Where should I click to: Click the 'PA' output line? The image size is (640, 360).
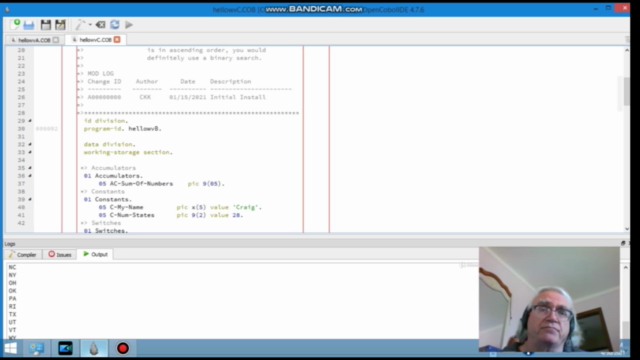click(x=12, y=298)
